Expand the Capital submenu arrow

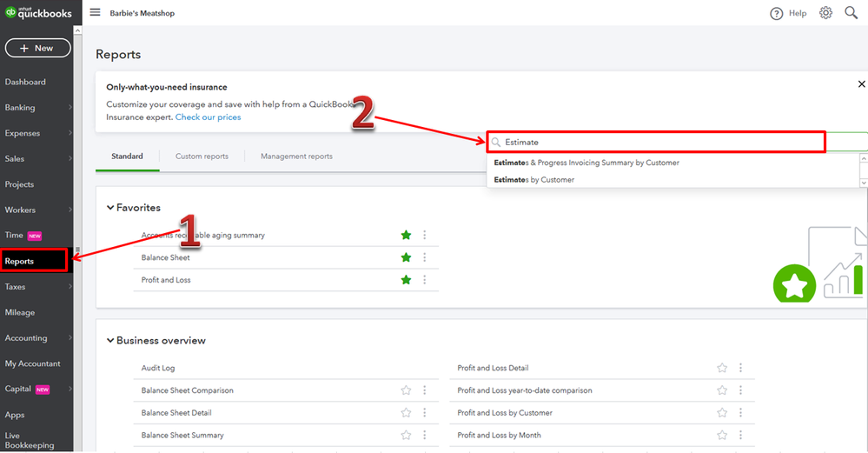point(70,389)
